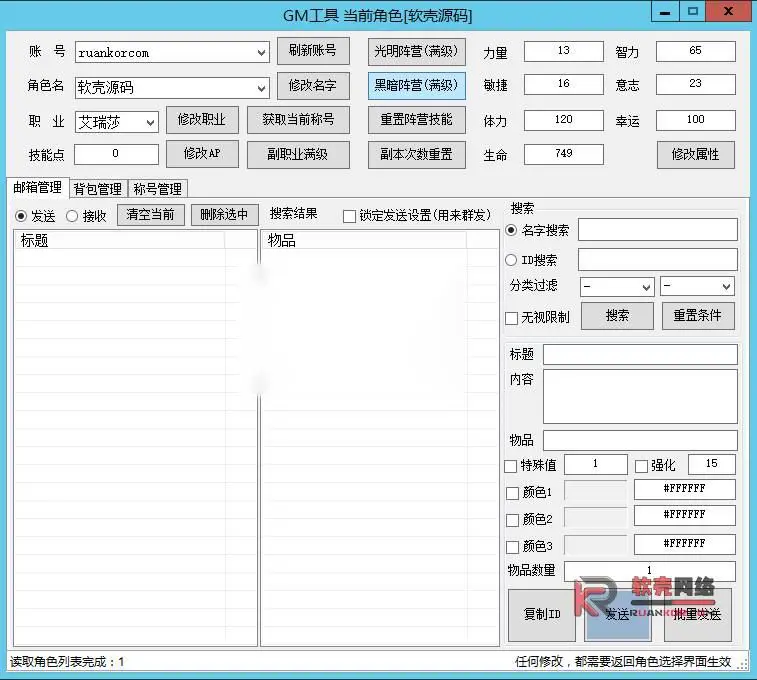Click 清空当前 button
The height and width of the screenshot is (680, 757).
coord(151,215)
